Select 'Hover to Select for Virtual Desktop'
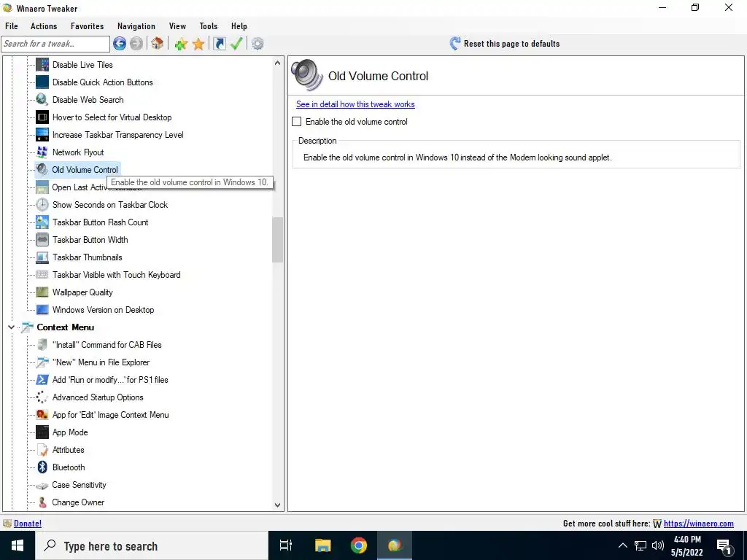The width and height of the screenshot is (747, 560). tap(112, 117)
